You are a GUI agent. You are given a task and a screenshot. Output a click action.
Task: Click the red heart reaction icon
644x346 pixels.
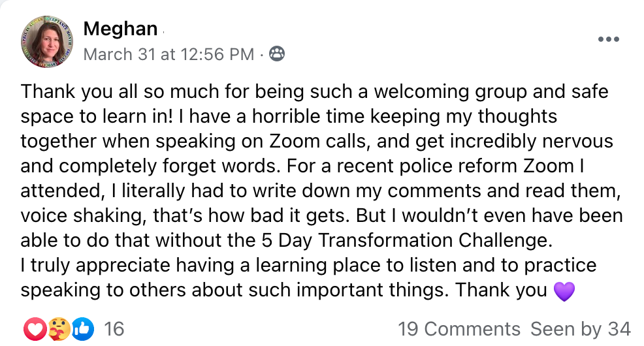click(34, 328)
